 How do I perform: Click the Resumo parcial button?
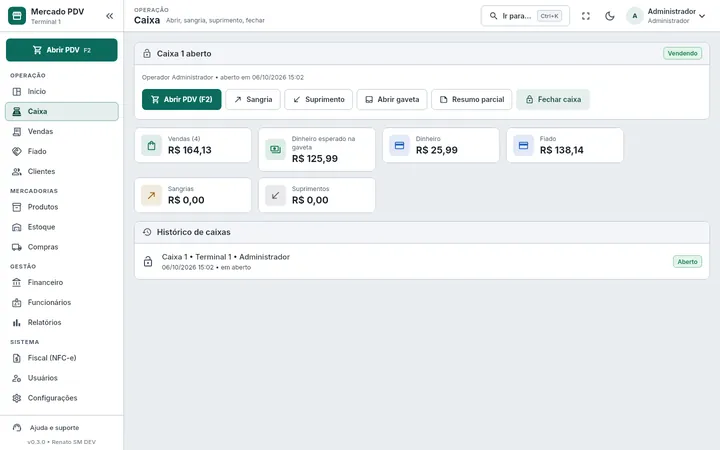[x=472, y=100]
